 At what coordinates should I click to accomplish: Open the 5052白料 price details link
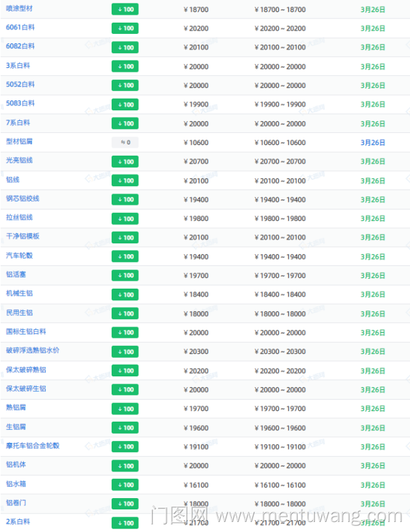coord(20,84)
